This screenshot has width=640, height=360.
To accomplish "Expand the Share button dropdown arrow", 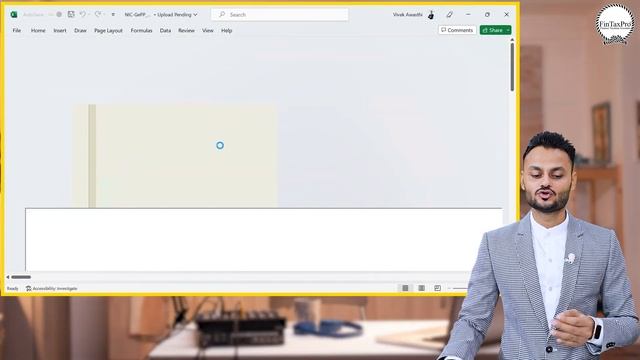I will click(x=508, y=30).
